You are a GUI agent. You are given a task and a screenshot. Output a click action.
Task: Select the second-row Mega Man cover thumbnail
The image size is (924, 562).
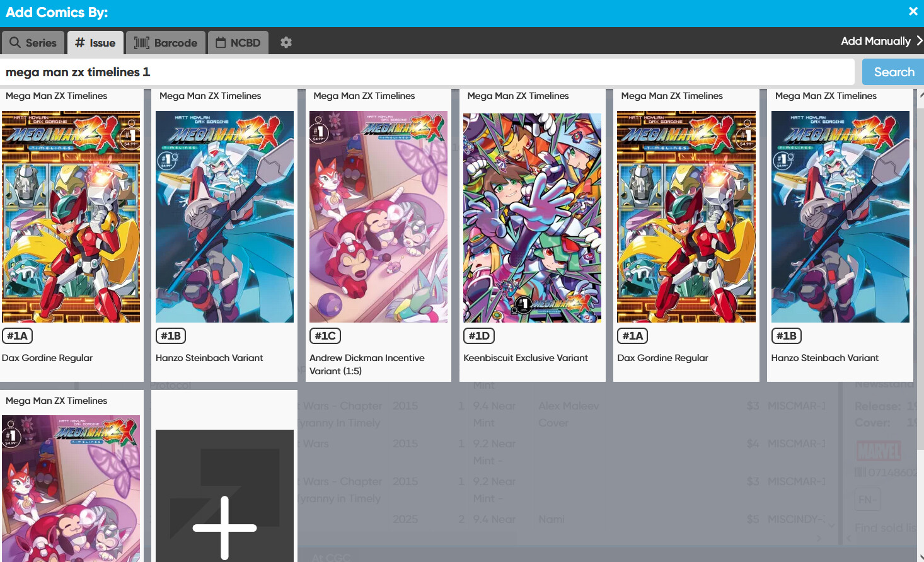pos(71,488)
